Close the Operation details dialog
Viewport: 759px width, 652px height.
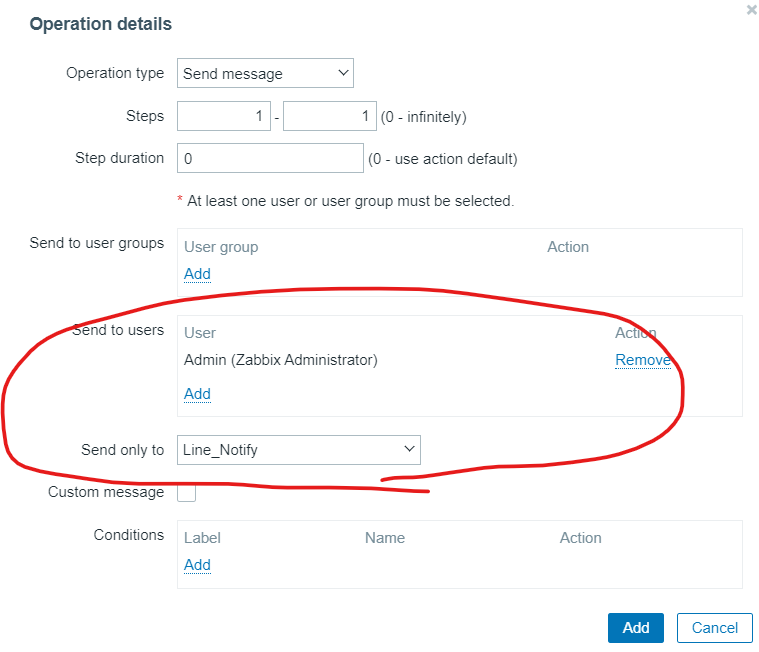click(x=751, y=9)
